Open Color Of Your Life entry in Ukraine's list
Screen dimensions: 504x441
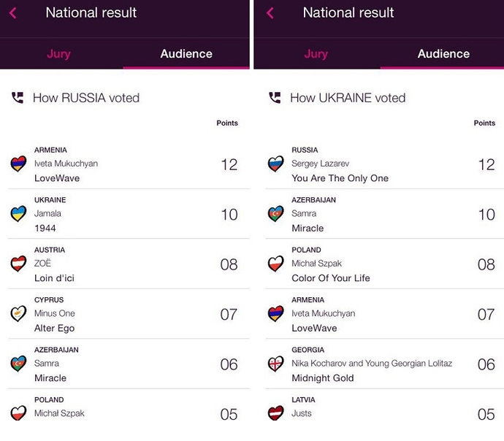(384, 264)
